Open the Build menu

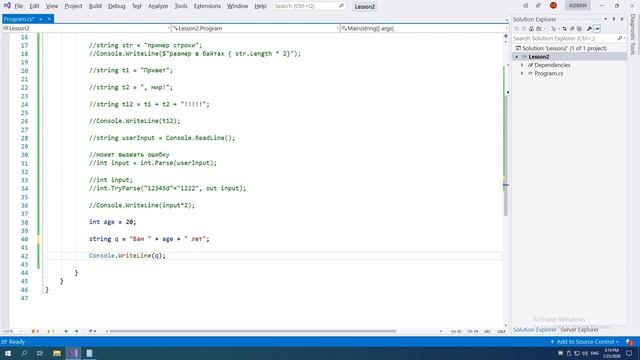(x=95, y=6)
